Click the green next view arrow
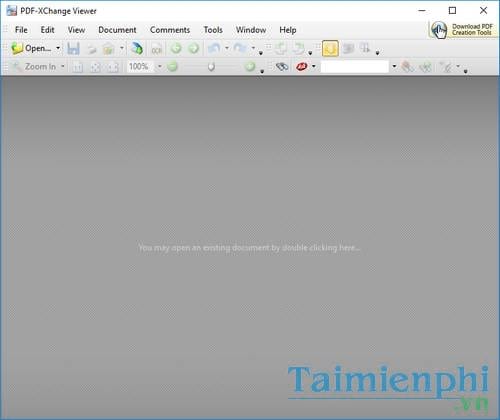Screen dimensions: 500x420 tap(193, 49)
